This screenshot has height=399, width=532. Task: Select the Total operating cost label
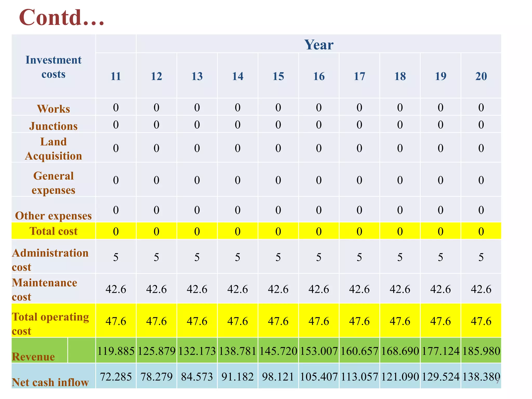coord(50,324)
